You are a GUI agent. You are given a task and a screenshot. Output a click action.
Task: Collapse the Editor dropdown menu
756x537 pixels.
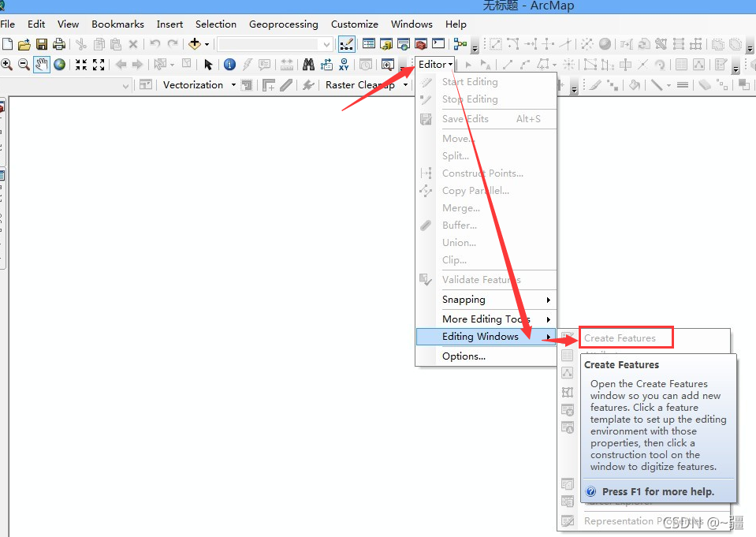tap(436, 64)
